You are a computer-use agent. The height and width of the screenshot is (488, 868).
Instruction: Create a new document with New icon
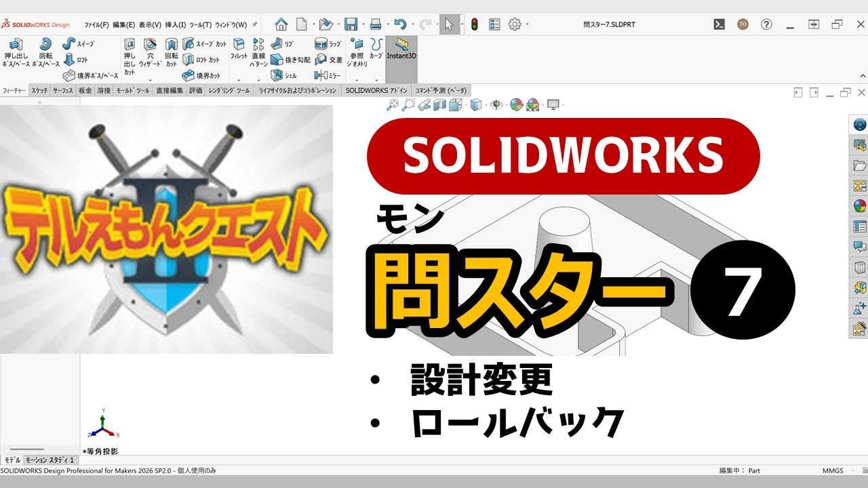(x=301, y=24)
